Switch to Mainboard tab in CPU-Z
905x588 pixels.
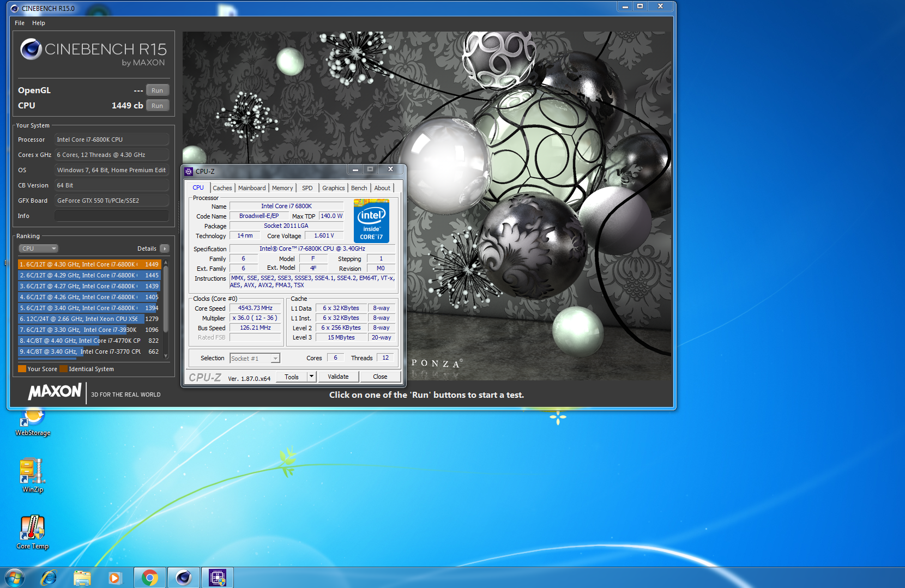click(252, 188)
